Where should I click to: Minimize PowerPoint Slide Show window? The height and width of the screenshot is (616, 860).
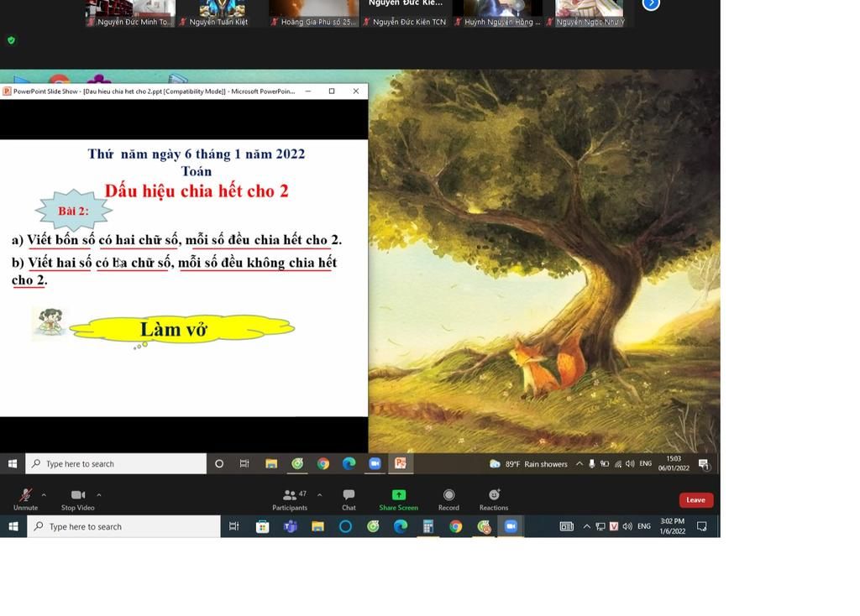click(x=308, y=91)
